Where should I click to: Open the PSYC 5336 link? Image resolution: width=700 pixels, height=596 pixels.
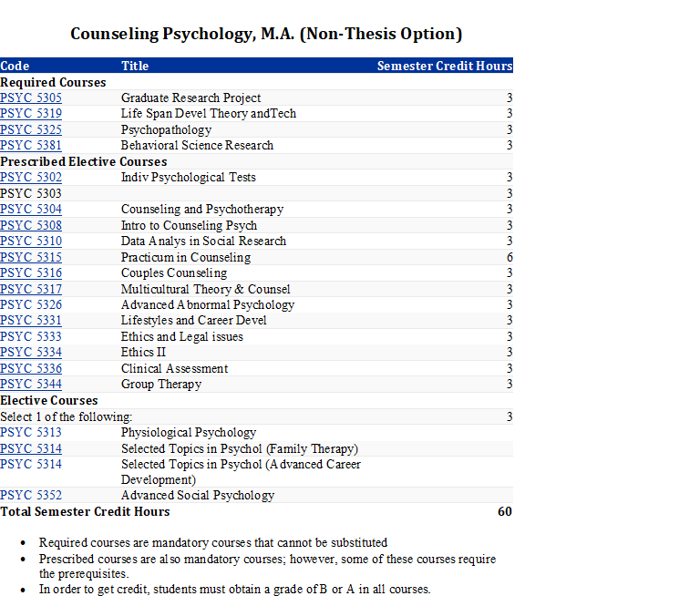[x=31, y=368]
